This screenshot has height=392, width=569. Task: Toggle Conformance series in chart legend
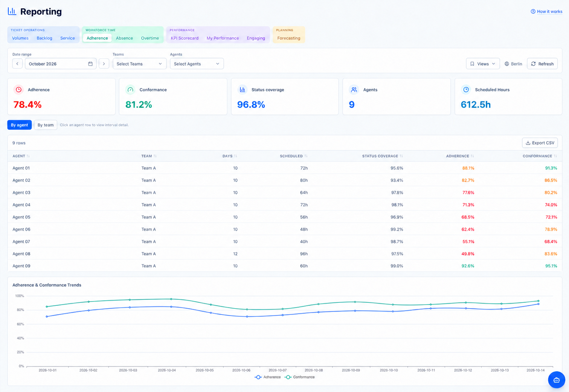coord(300,377)
